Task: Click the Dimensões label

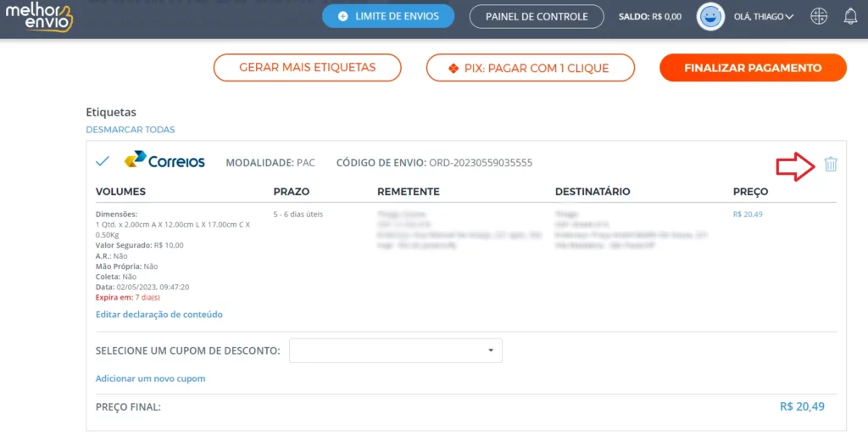Action: (116, 215)
